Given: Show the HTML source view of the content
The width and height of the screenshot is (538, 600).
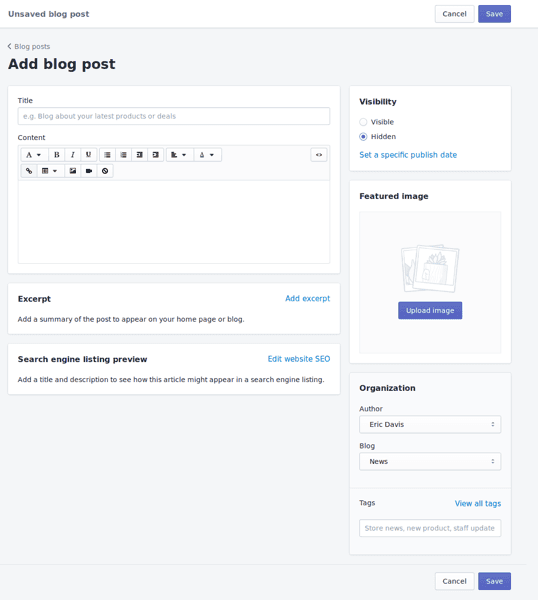Looking at the screenshot, I should (x=319, y=155).
